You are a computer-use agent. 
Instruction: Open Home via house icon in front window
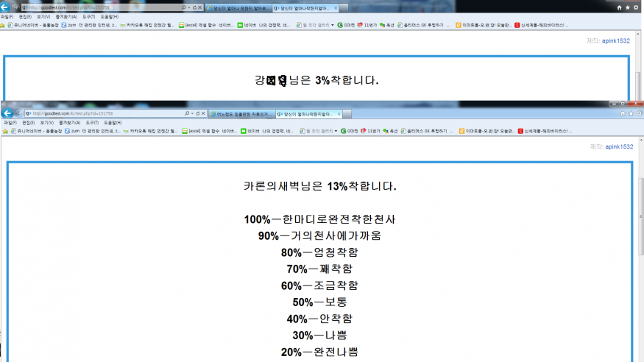(623, 114)
